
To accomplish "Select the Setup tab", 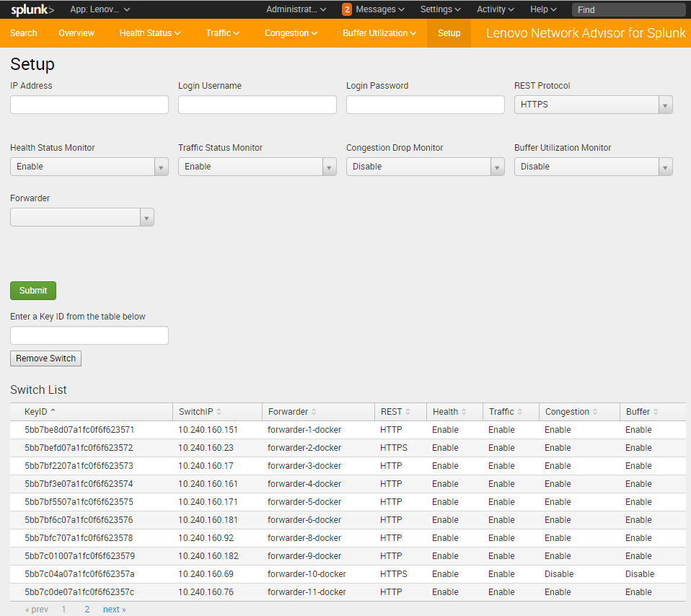I will (x=449, y=33).
